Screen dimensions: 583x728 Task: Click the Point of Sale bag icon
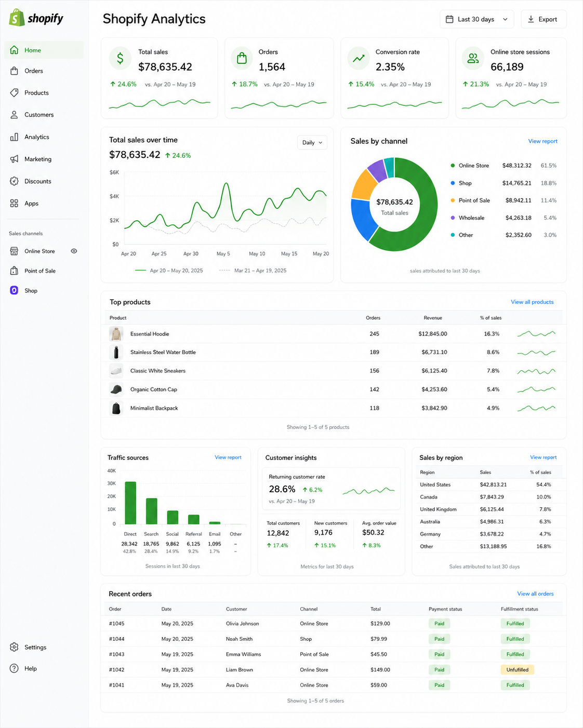14,271
